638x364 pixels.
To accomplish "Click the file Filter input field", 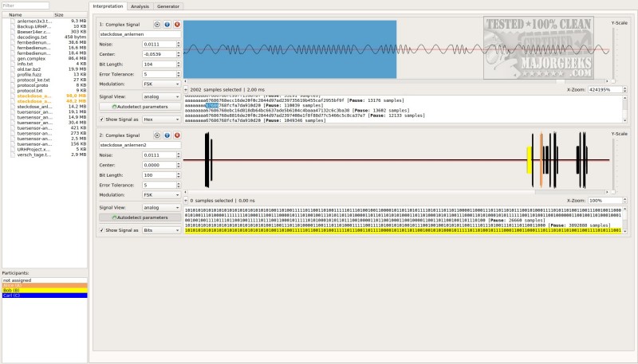I will pos(43,6).
